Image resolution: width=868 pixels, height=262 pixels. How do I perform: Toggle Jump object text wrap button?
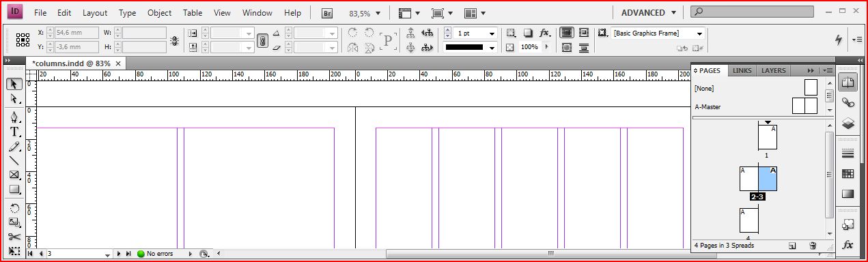[584, 48]
